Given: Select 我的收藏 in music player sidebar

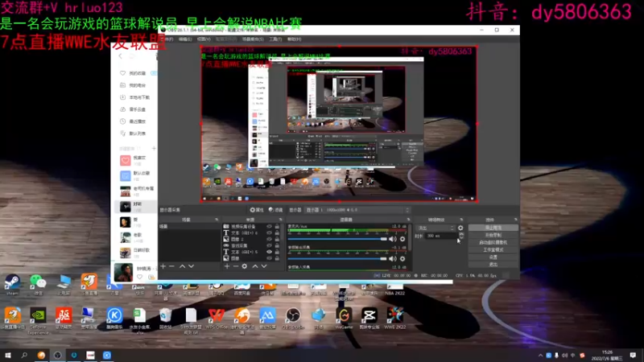Looking at the screenshot, I should pyautogui.click(x=137, y=73).
